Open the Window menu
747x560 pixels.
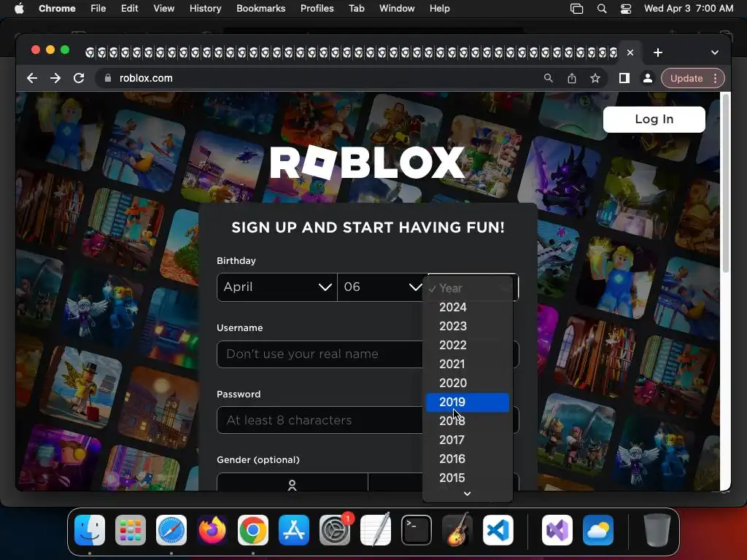click(x=397, y=9)
